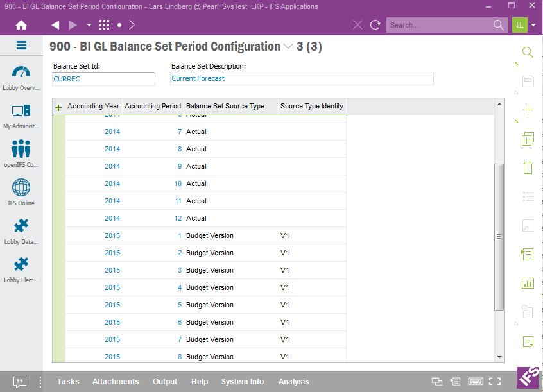The image size is (543, 392).
Task: Navigate forward with the right arrow
Action: 73,25
